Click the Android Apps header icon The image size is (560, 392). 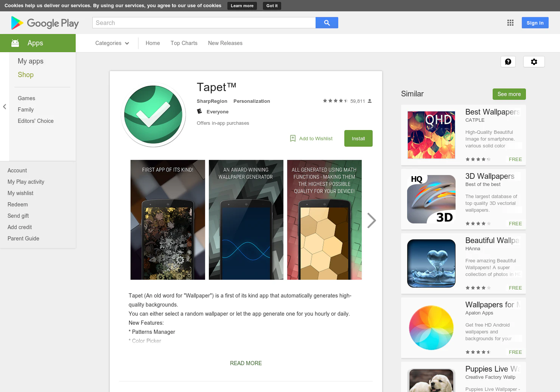(x=15, y=43)
